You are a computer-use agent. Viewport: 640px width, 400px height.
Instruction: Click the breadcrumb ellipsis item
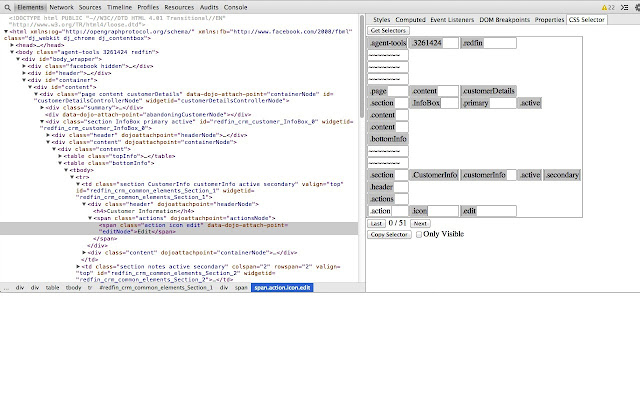pyautogui.click(x=7, y=288)
